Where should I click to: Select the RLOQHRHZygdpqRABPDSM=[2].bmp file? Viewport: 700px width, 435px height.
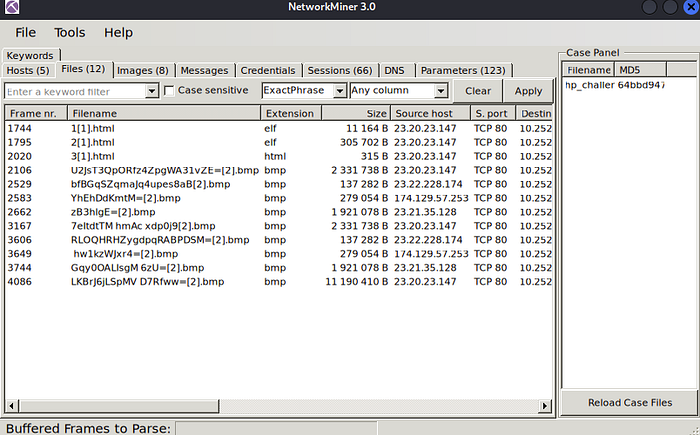click(x=160, y=240)
